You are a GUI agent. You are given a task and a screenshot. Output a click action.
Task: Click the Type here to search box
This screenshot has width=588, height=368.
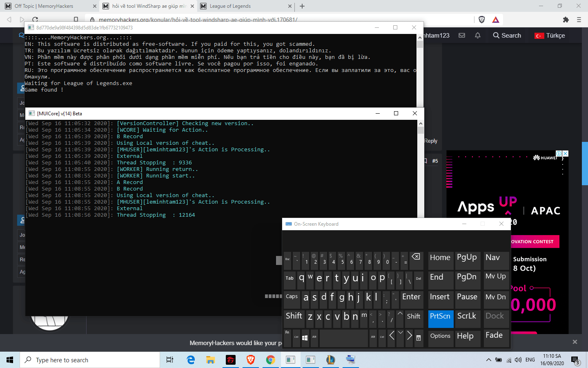click(90, 360)
